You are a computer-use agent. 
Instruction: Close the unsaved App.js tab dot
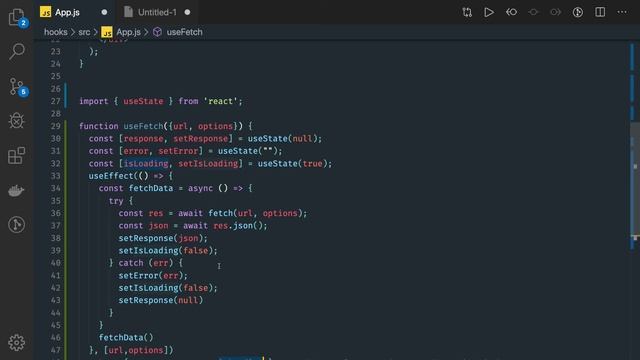(x=104, y=12)
